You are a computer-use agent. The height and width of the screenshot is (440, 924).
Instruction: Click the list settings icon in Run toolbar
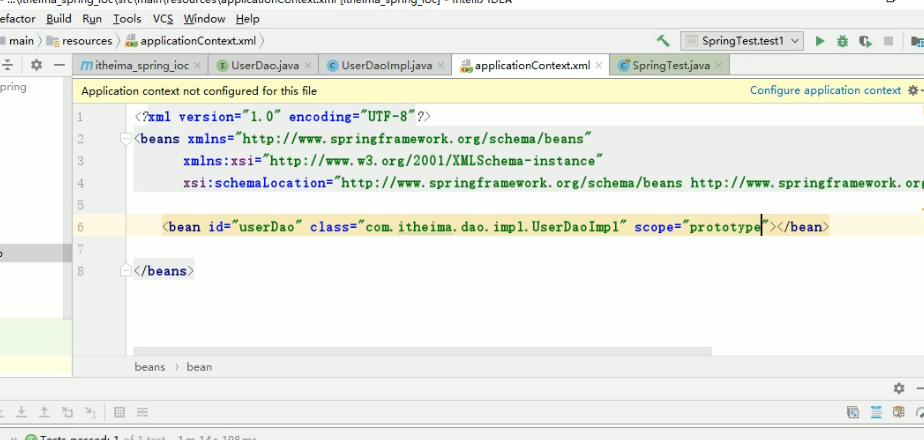142,412
